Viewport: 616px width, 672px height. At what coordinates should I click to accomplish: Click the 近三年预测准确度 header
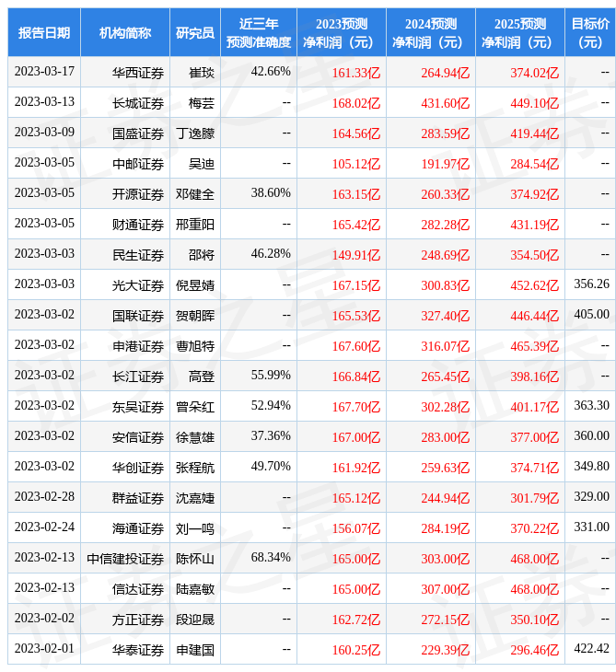(x=259, y=32)
